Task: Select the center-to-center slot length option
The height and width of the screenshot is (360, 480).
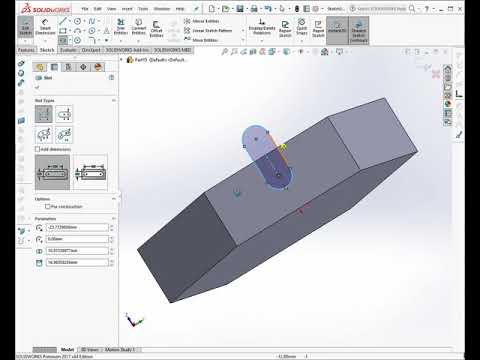Action: 53,172
